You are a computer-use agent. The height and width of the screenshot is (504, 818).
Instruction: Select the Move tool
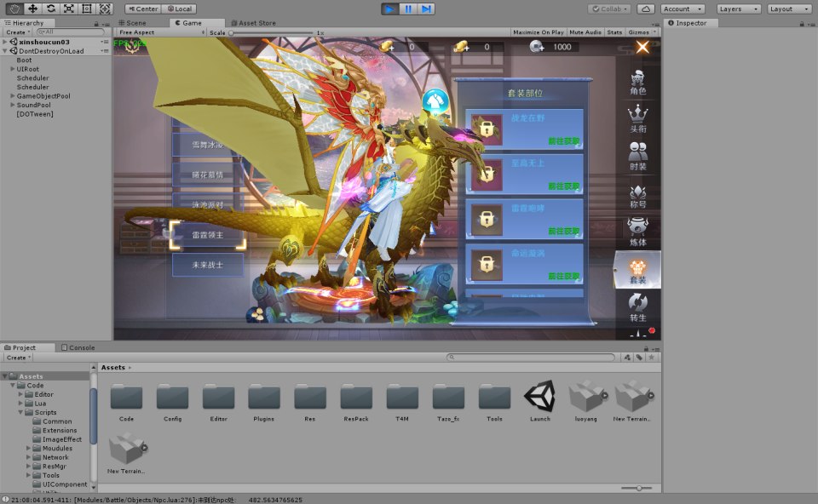[x=32, y=9]
